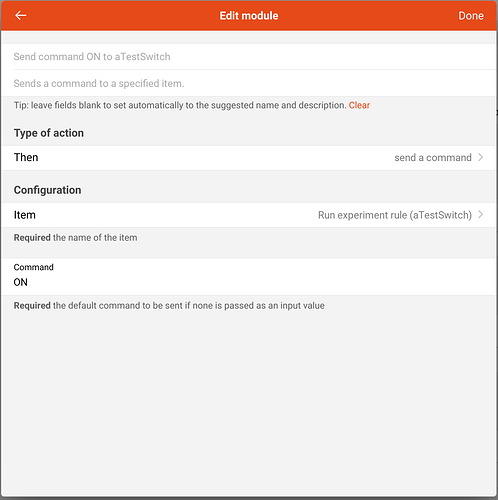Select the 'send a command' value text
Viewport: 498px width, 500px height.
pos(433,158)
